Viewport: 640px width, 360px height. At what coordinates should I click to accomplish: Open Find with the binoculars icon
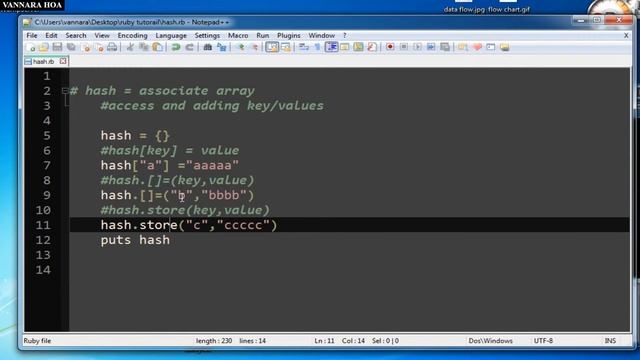208,47
